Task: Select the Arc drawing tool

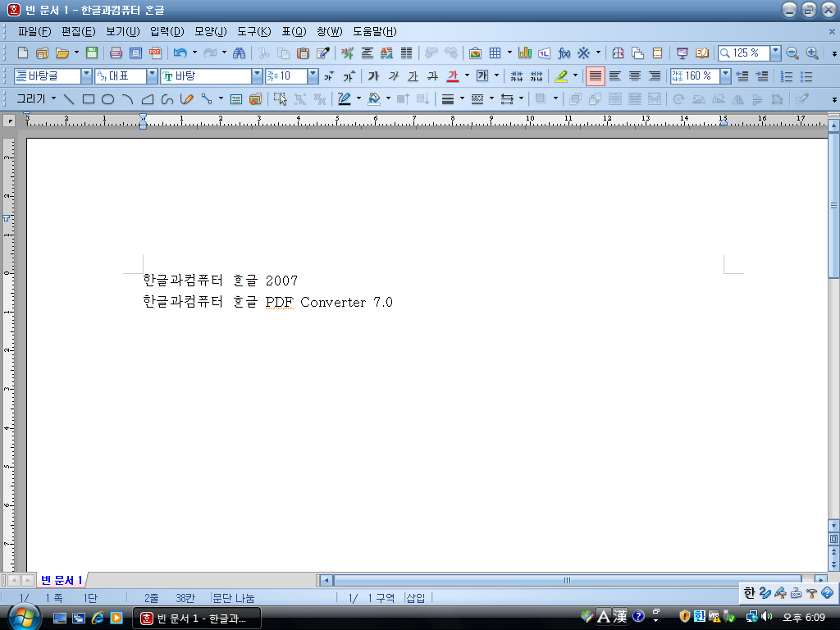Action: pyautogui.click(x=127, y=99)
